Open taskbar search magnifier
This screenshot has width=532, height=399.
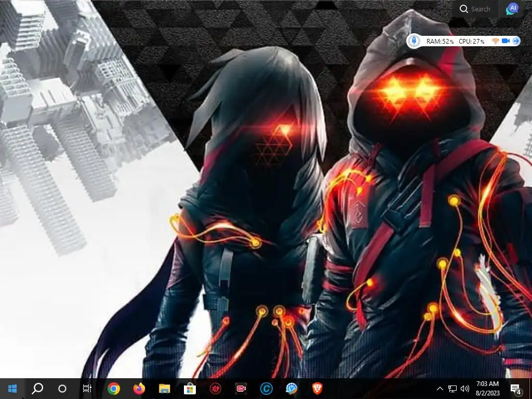[37, 389]
